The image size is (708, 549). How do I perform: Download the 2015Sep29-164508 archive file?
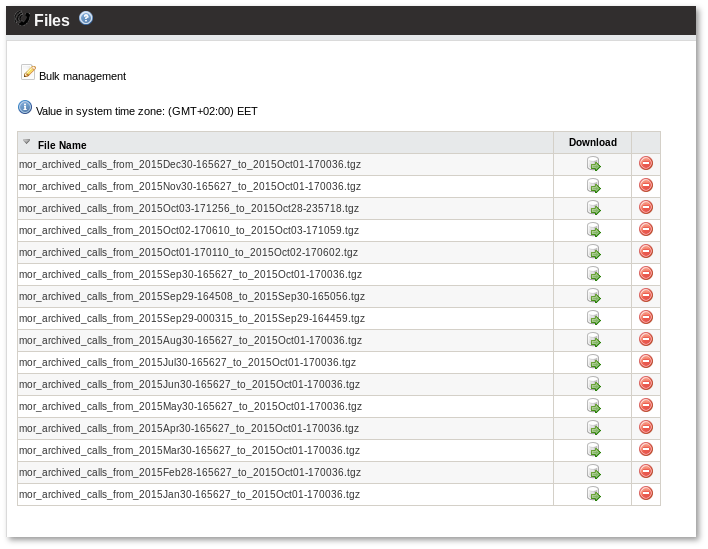pyautogui.click(x=593, y=296)
